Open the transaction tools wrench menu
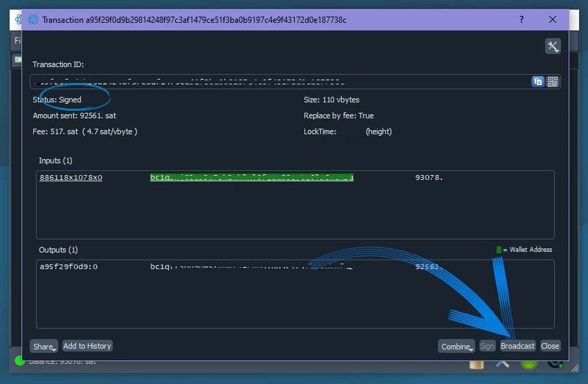The width and height of the screenshot is (588, 384). pos(552,46)
